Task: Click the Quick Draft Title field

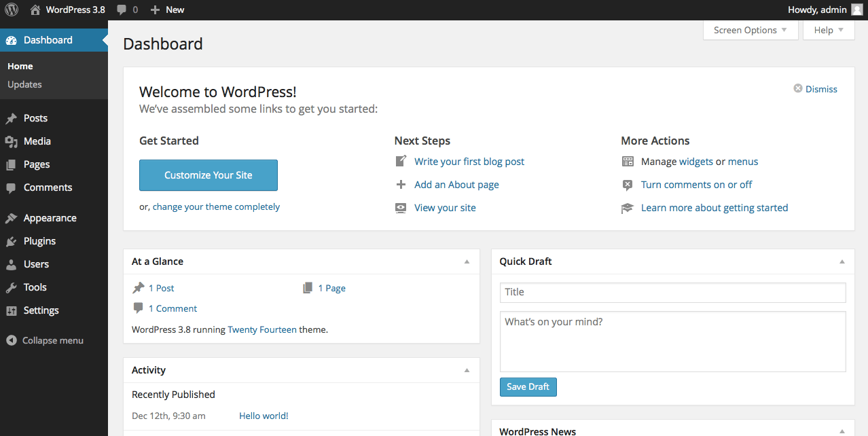Action: (x=672, y=292)
